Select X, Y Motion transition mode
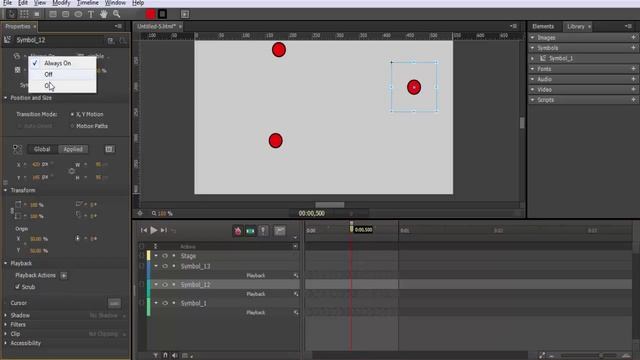This screenshot has width=640, height=360. point(72,115)
